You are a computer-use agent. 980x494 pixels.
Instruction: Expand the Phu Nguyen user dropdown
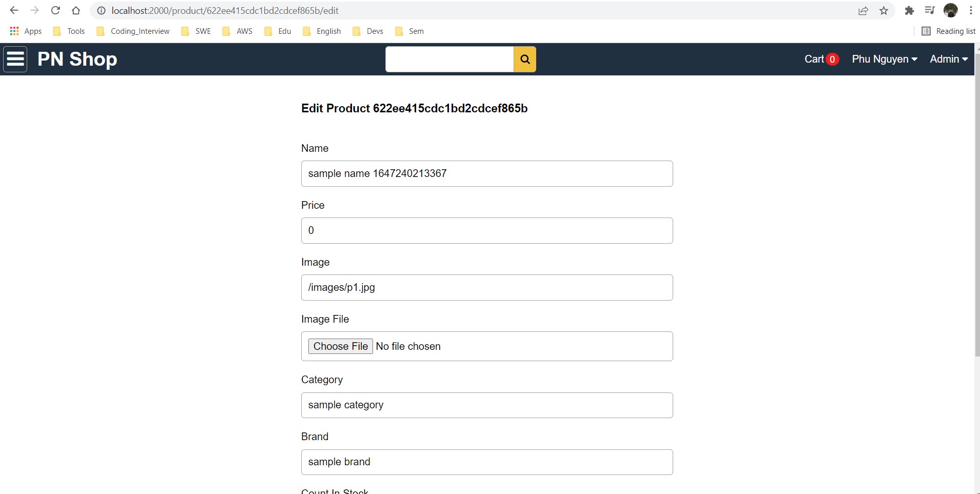[x=885, y=59]
